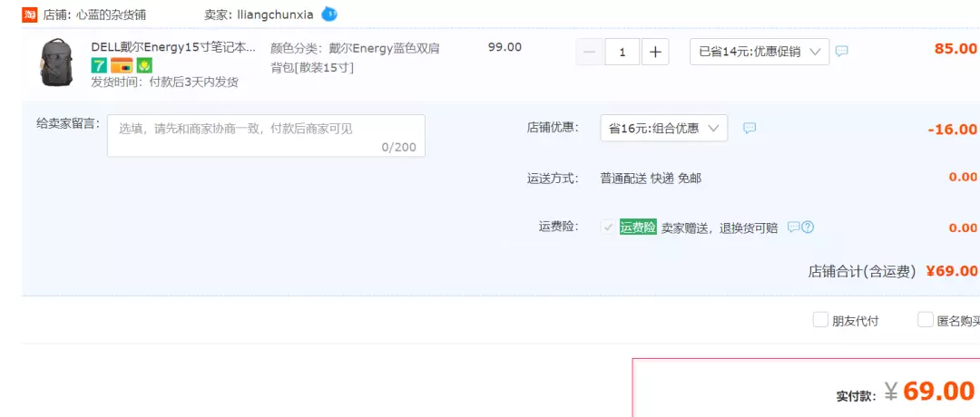Click the green 7-day return badge

[x=99, y=65]
